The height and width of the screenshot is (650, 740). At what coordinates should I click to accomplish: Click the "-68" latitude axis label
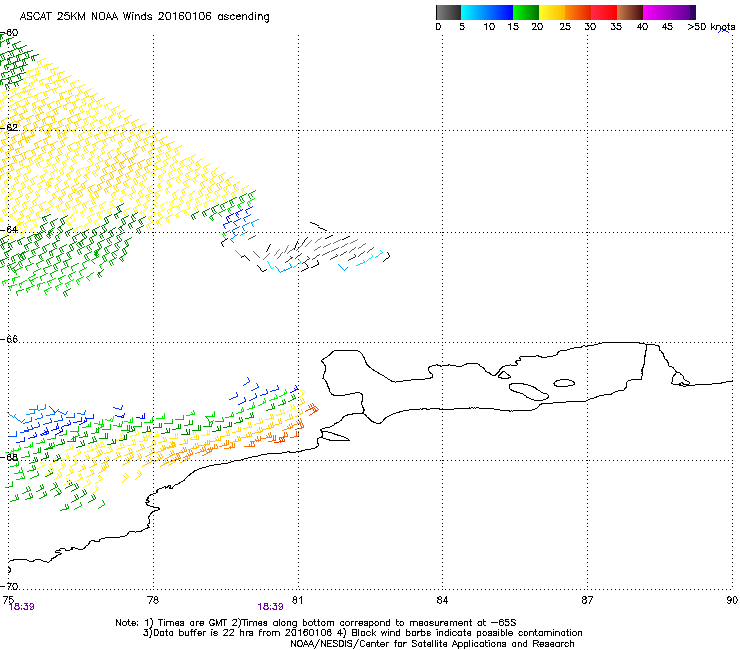click(9, 457)
